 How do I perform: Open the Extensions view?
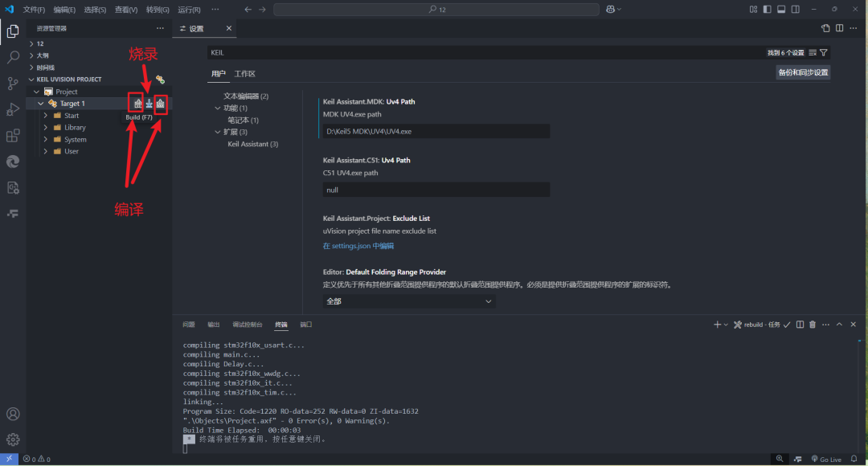pos(13,135)
